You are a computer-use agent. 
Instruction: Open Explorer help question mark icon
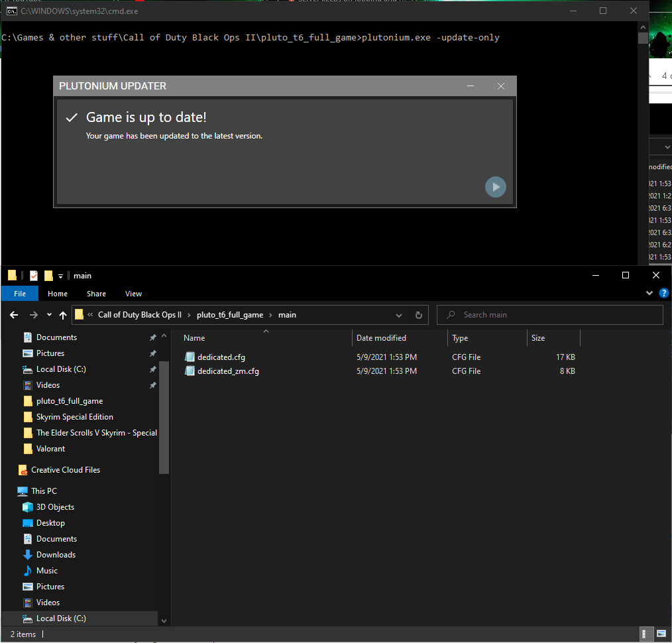coord(663,293)
